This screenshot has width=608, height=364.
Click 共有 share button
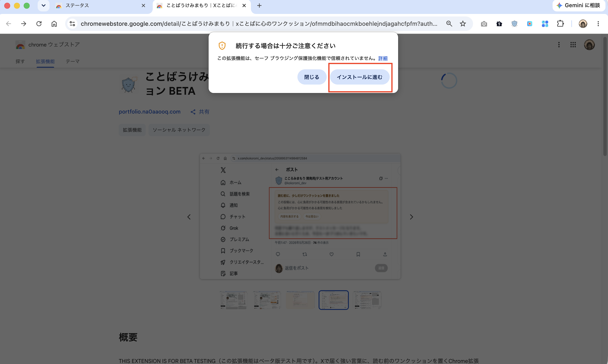pos(200,112)
